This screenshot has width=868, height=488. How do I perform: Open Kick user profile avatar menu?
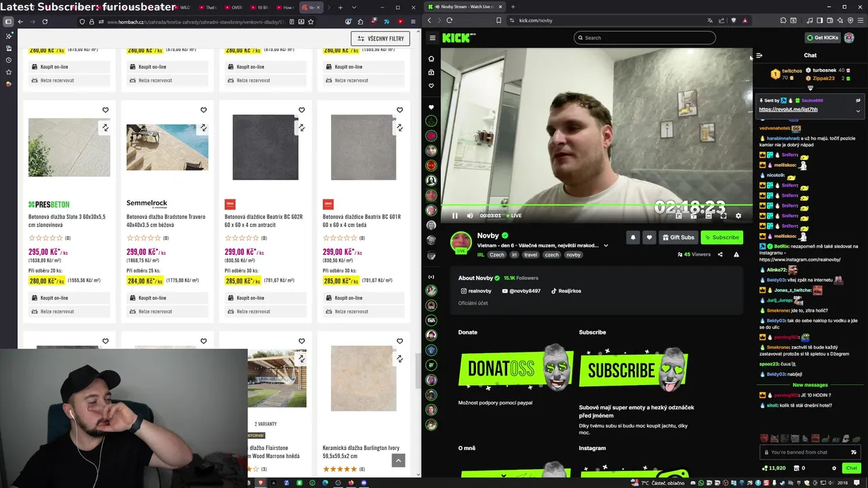click(x=849, y=38)
